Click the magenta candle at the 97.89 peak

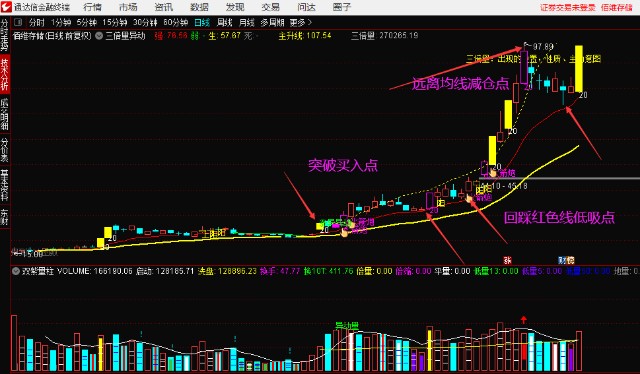524,67
